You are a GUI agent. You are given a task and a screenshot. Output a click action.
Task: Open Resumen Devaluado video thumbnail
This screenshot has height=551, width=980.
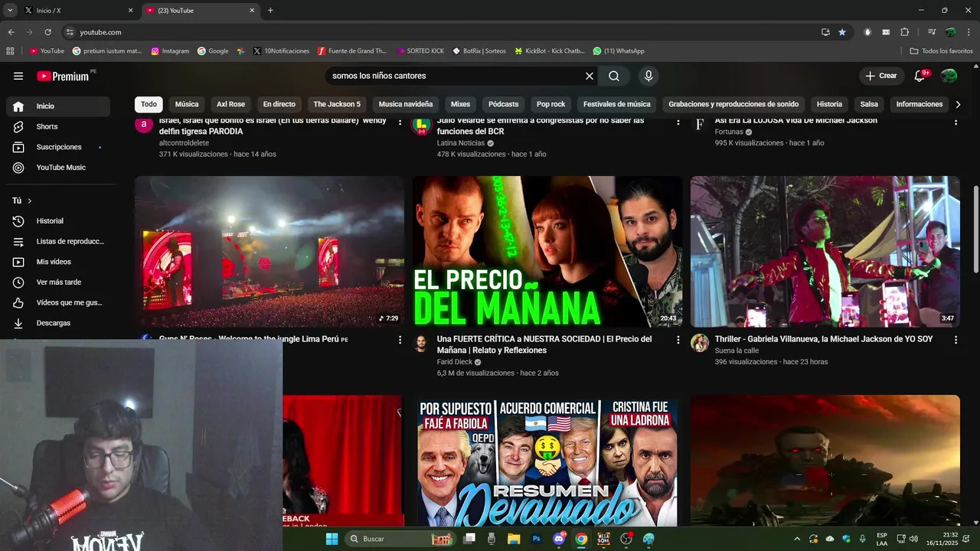click(x=547, y=461)
